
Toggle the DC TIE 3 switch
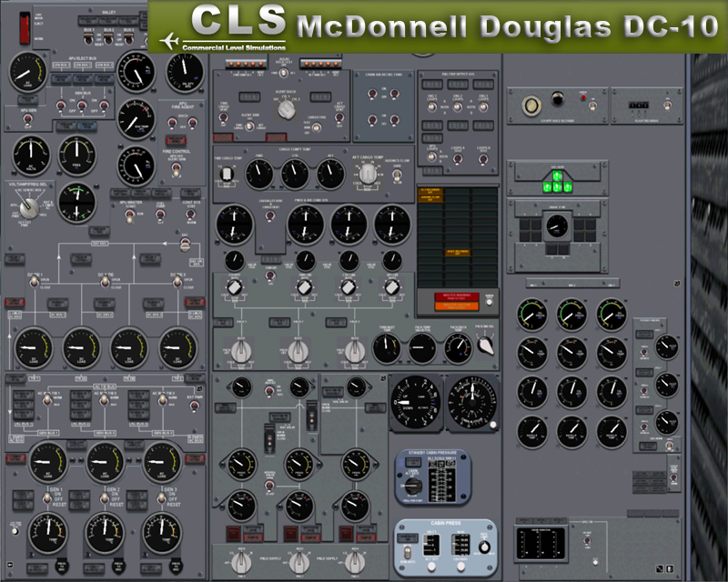pos(177,281)
